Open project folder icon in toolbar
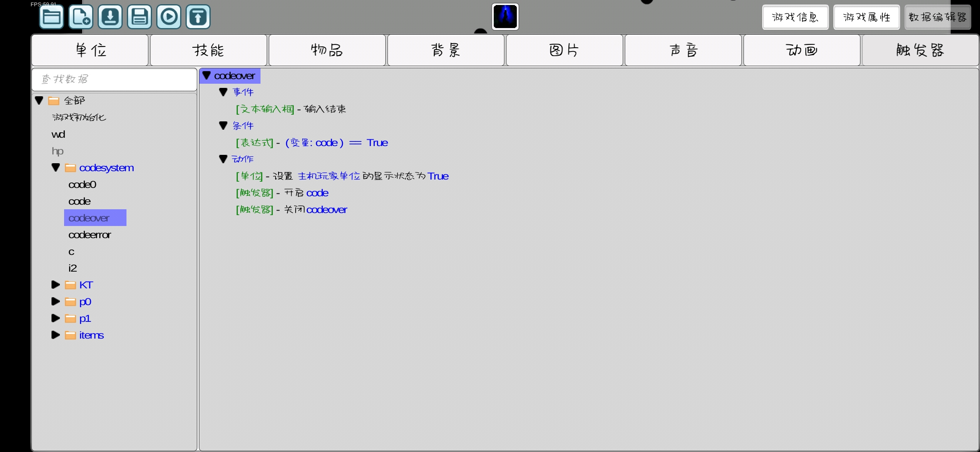Image resolution: width=980 pixels, height=452 pixels. click(52, 17)
